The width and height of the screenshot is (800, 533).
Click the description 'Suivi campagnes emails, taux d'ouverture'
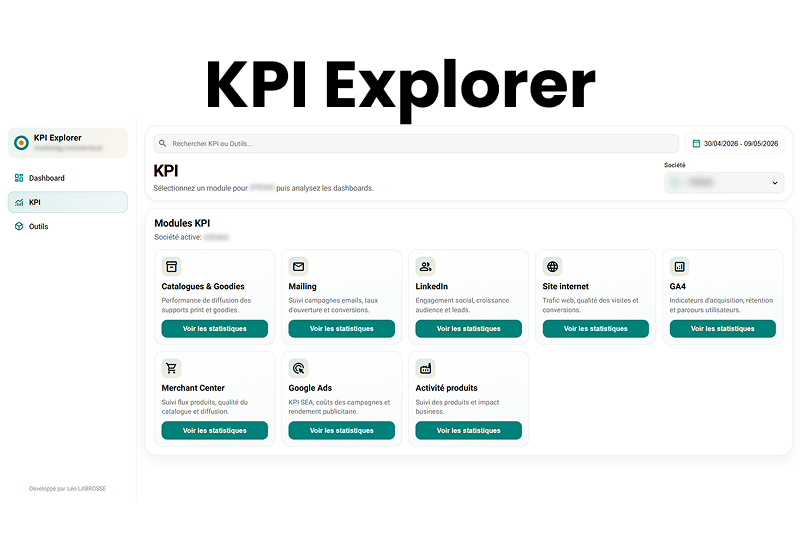pos(334,305)
